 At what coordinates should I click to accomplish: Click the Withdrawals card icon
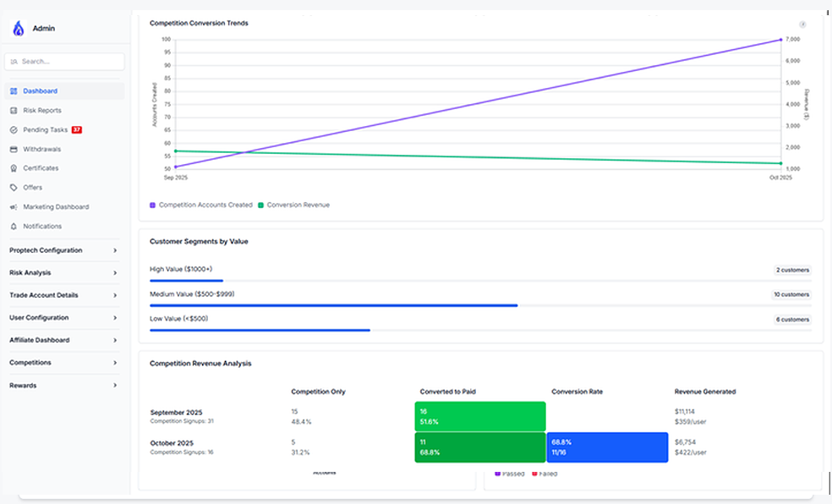tap(14, 150)
